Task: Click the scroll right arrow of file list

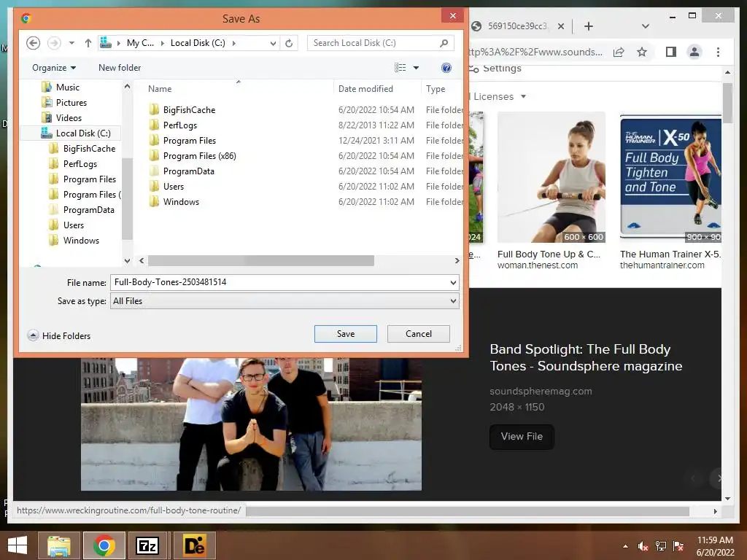Action: (457, 260)
